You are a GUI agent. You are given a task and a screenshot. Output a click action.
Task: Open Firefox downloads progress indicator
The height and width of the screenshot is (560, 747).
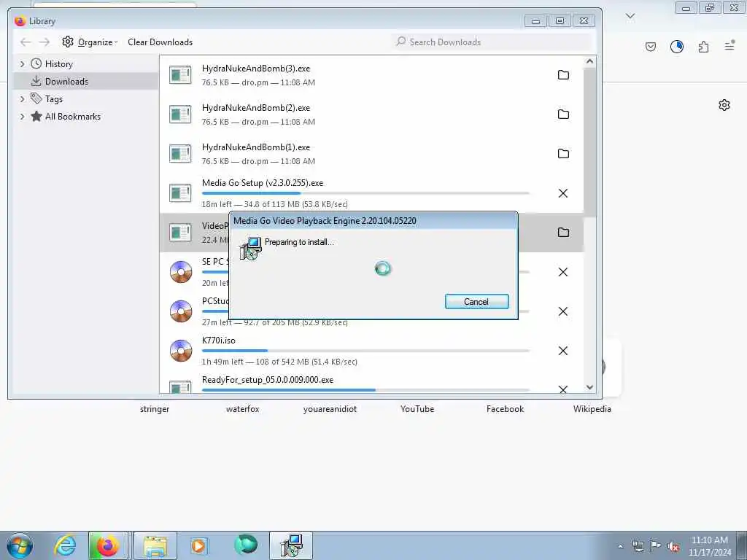coord(677,47)
